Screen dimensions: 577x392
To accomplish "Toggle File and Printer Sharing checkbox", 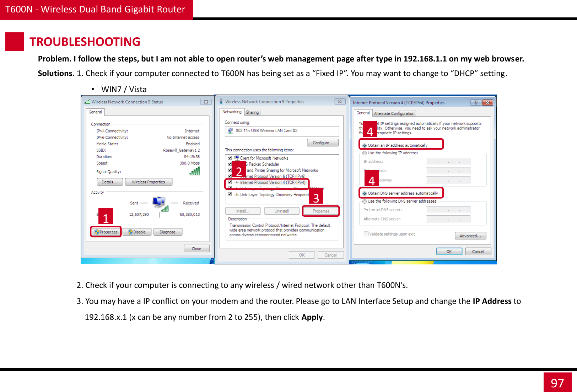I will pos(230,170).
